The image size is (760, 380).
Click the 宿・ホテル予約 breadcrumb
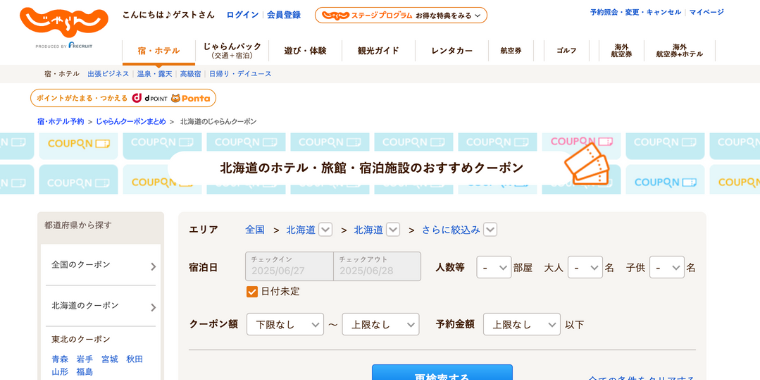pos(61,122)
